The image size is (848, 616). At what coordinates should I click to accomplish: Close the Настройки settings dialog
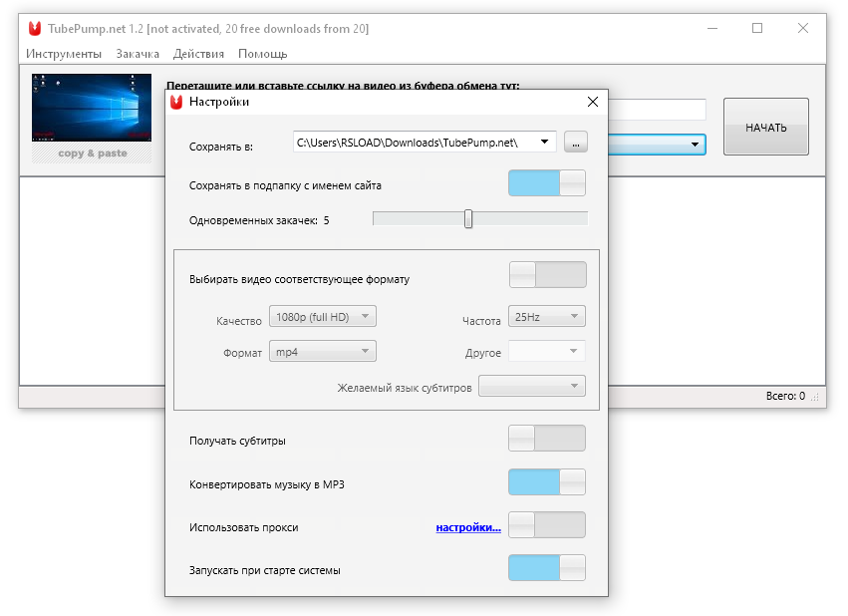point(593,102)
